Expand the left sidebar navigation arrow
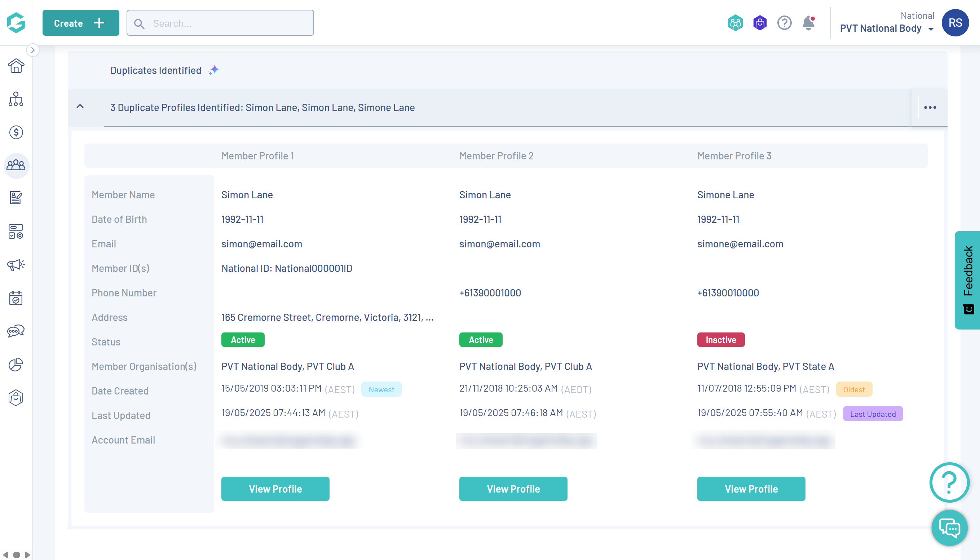The image size is (980, 560). tap(33, 50)
